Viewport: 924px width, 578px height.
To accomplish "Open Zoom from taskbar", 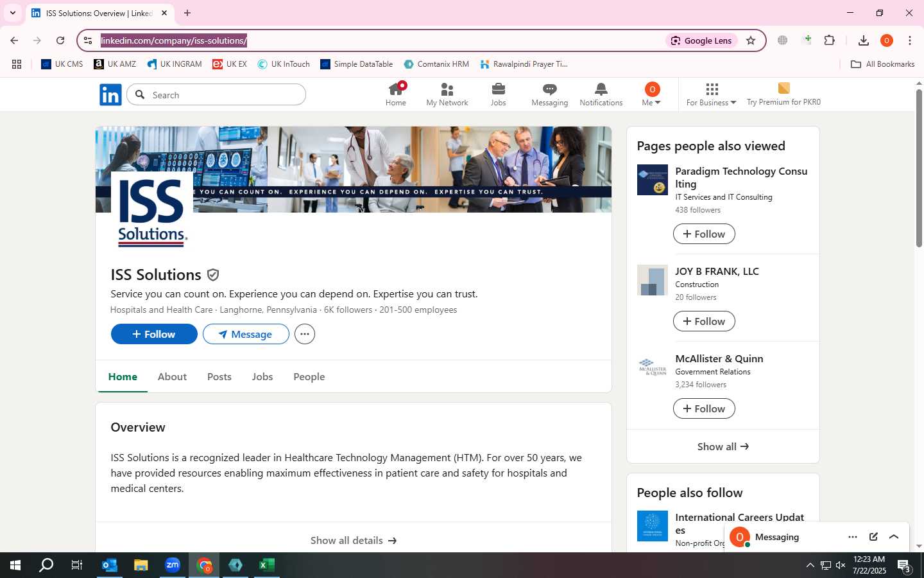I will pyautogui.click(x=173, y=565).
